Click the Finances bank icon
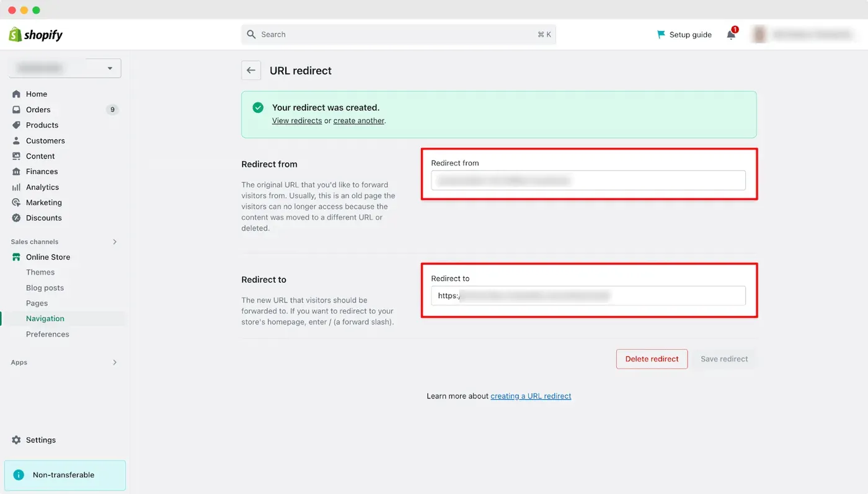868x494 pixels. pos(16,172)
